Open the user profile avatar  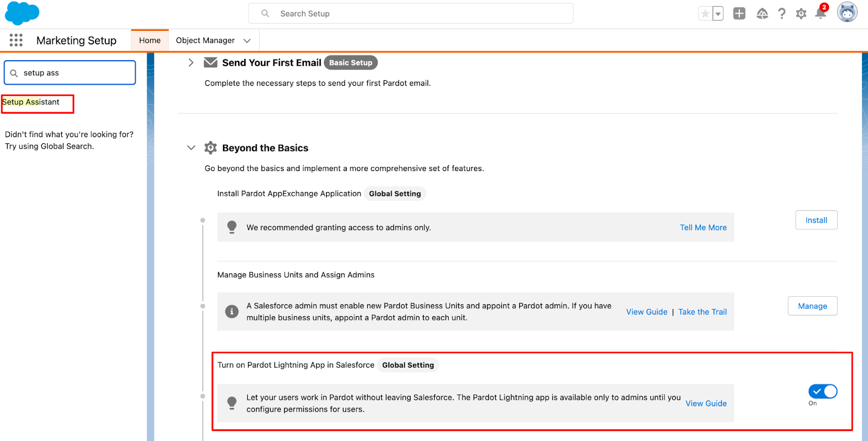pos(847,12)
